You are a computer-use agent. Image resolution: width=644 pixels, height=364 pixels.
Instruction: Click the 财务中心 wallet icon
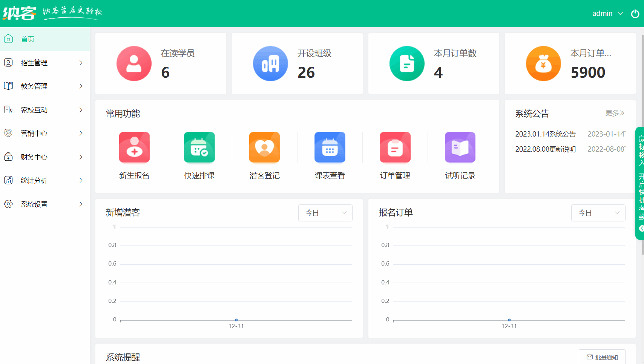8,157
